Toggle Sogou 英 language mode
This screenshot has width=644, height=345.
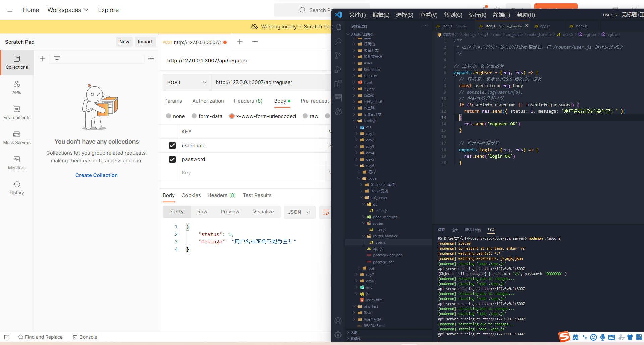tap(575, 337)
